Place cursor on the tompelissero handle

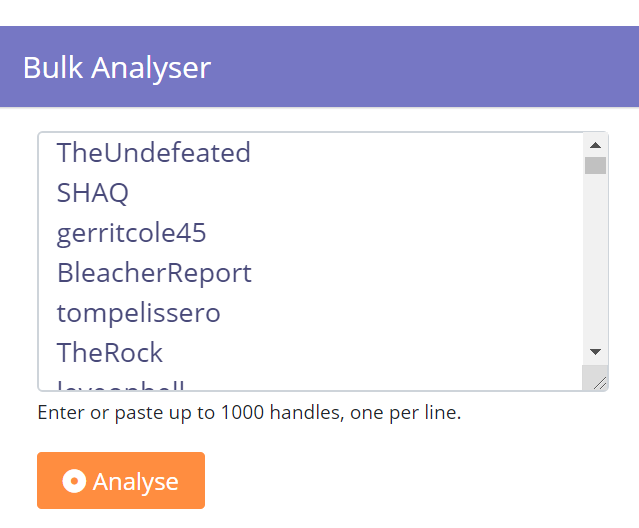[x=139, y=313]
